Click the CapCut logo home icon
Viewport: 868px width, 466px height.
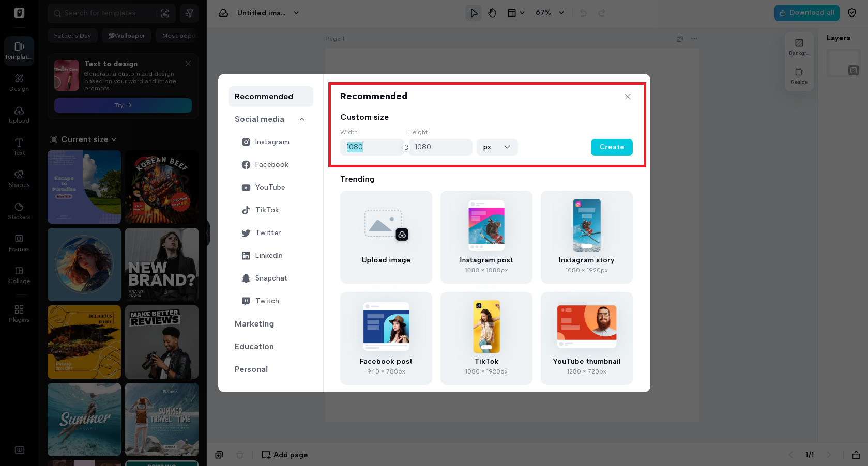19,13
